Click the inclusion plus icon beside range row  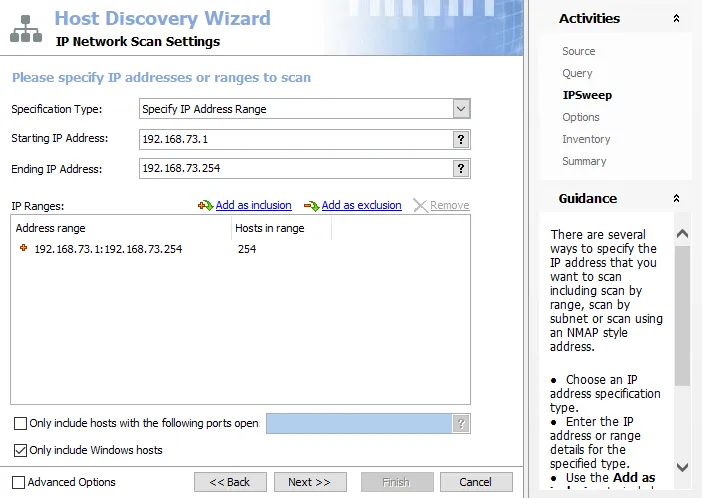pyautogui.click(x=24, y=248)
